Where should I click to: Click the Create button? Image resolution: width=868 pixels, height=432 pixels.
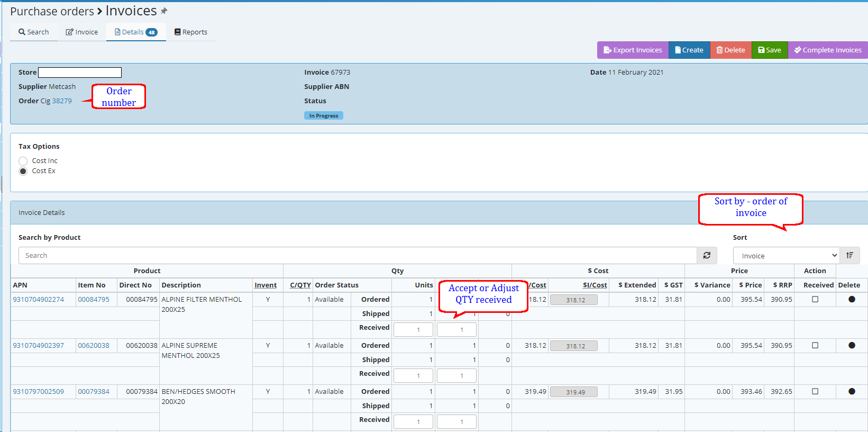[689, 50]
